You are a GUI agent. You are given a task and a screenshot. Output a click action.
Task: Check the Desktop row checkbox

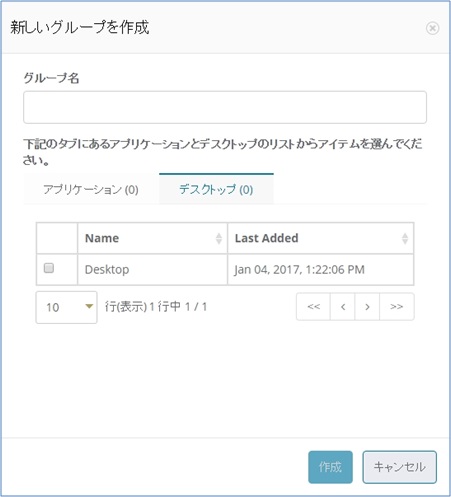click(49, 268)
